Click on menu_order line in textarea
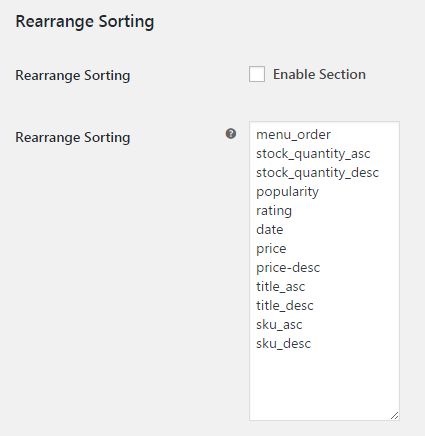Image resolution: width=425 pixels, height=436 pixels. click(293, 135)
